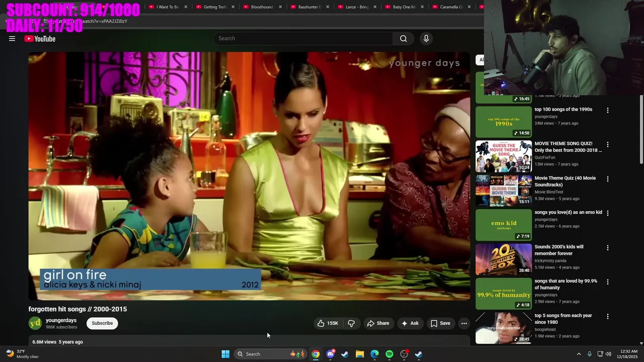Open Google Chrome from taskbar

click(315, 354)
